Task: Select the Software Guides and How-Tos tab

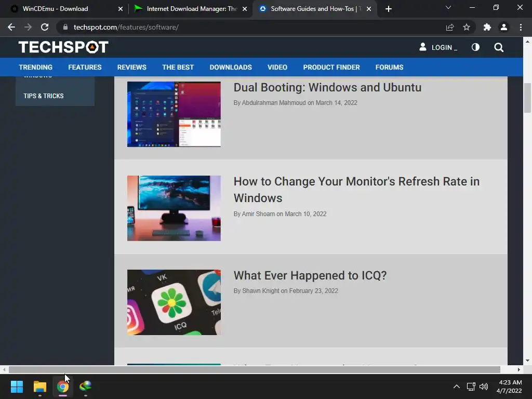Action: 314,9
